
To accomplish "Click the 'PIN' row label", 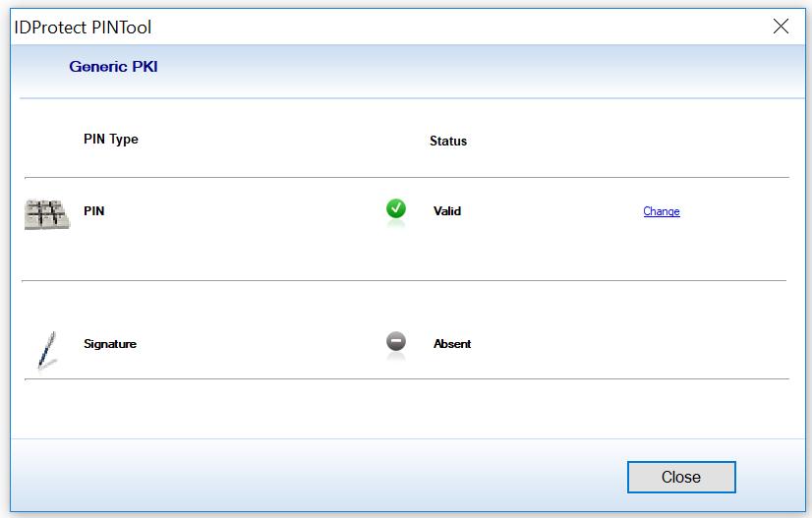I will tap(93, 210).
